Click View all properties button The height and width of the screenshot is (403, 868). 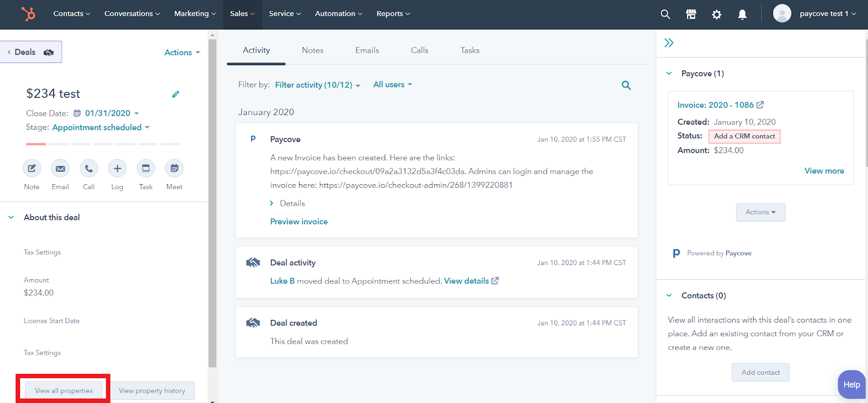pyautogui.click(x=63, y=391)
